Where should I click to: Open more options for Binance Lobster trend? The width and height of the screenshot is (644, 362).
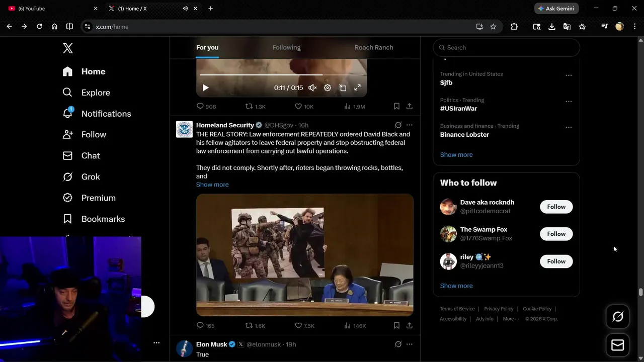[569, 128]
